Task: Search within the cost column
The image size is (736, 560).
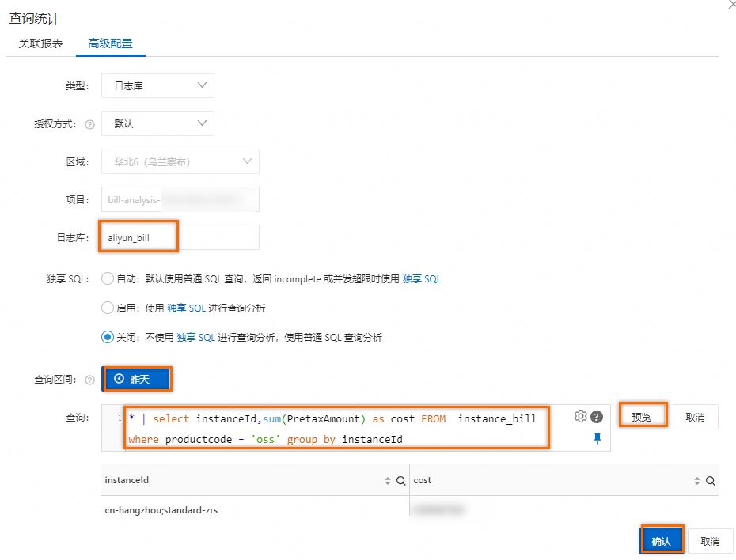Action: [x=711, y=481]
